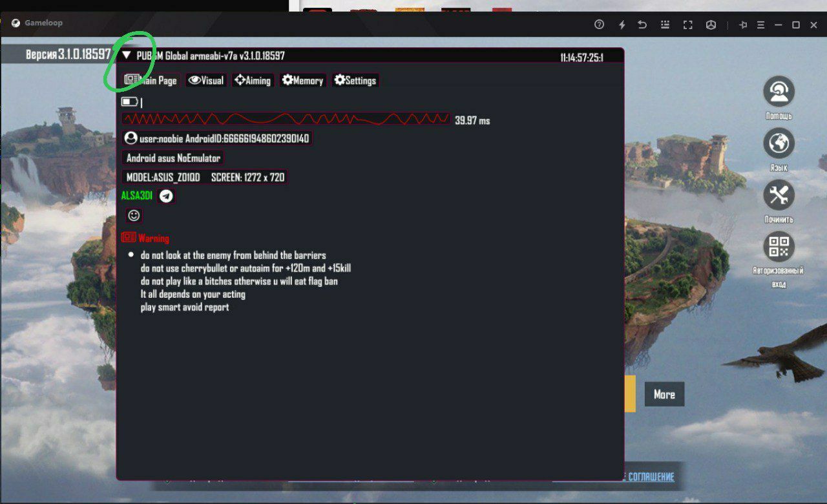827x504 pixels.
Task: Open the Visual tab
Action: (x=206, y=80)
